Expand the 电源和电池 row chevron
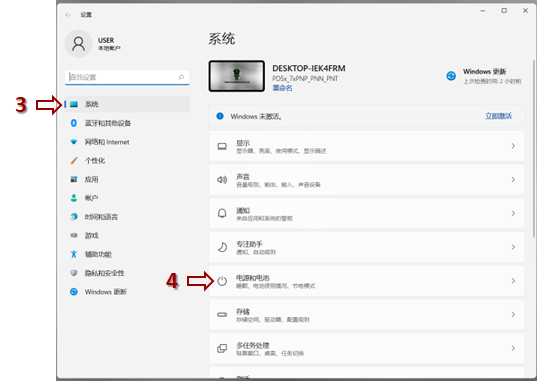537x381 pixels. pyautogui.click(x=513, y=281)
